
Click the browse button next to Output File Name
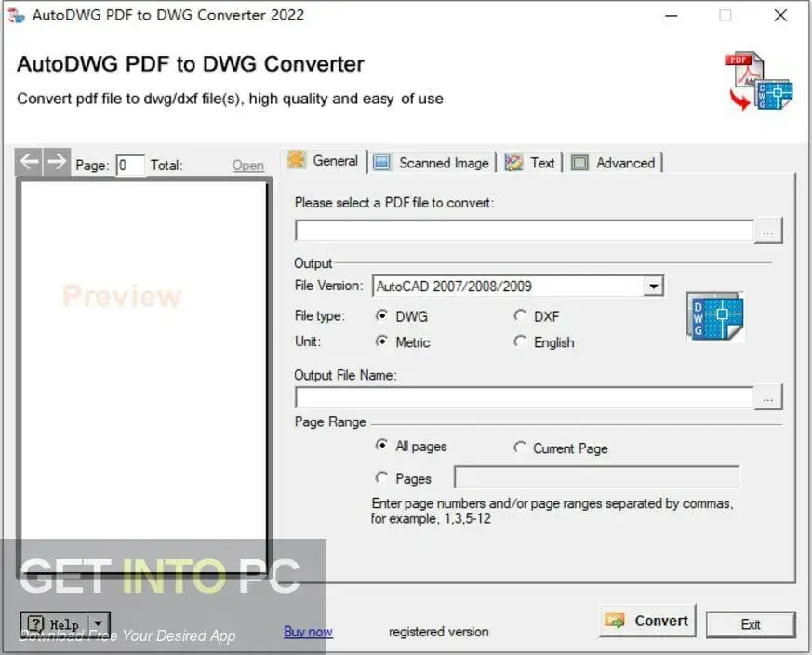768,396
